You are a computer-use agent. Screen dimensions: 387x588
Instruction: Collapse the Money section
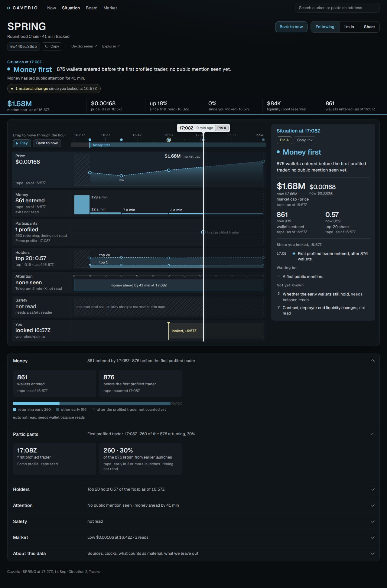click(x=372, y=361)
